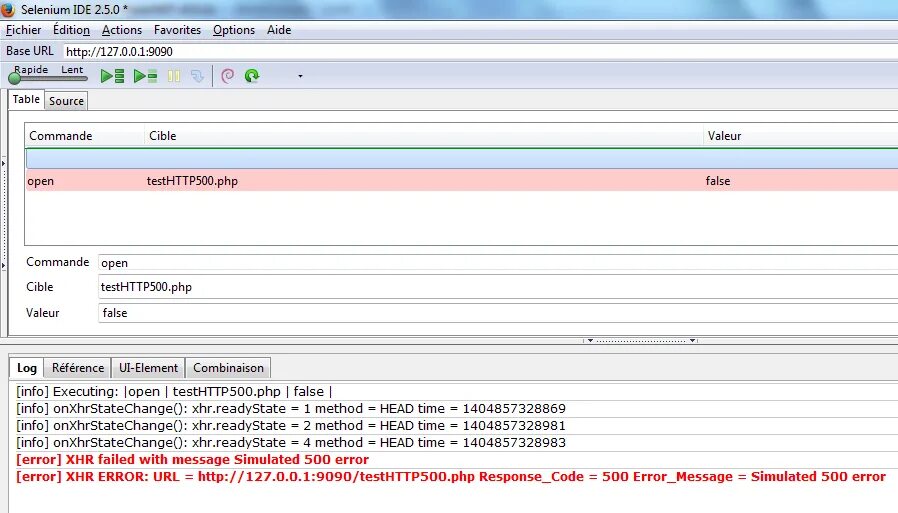Click the Step icon in toolbar
This screenshot has height=513, width=898.
pos(197,76)
